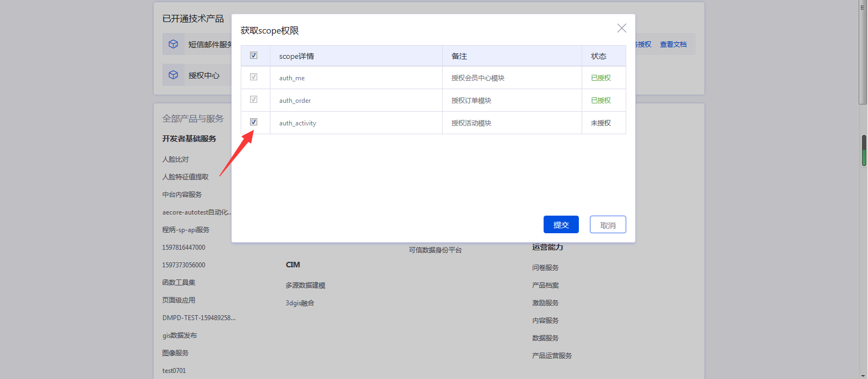
Task: Click the 提交 submit button
Action: [x=561, y=224]
